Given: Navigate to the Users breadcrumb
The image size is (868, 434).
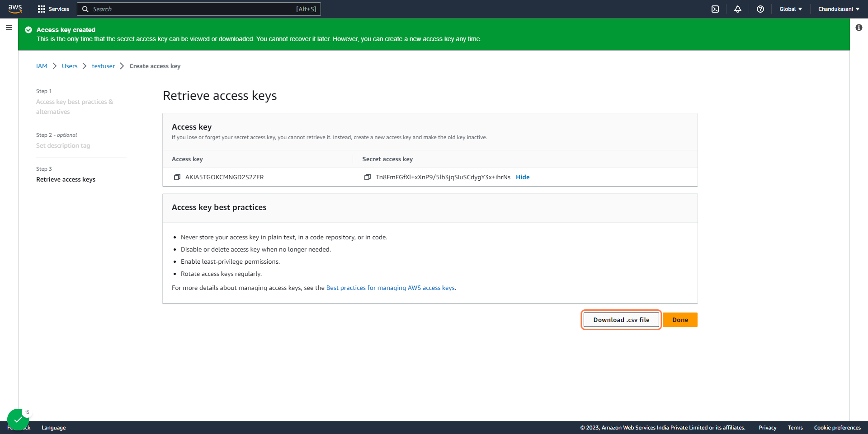Looking at the screenshot, I should coord(70,66).
